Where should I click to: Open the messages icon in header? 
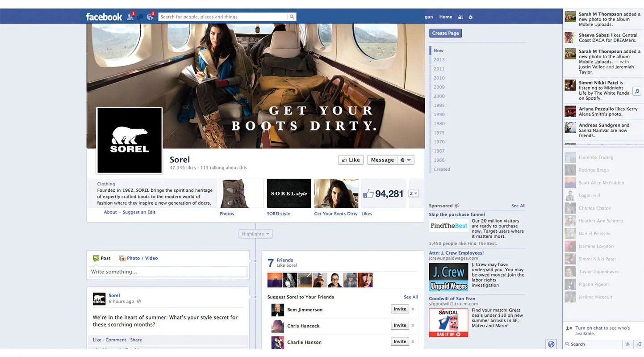click(x=140, y=17)
